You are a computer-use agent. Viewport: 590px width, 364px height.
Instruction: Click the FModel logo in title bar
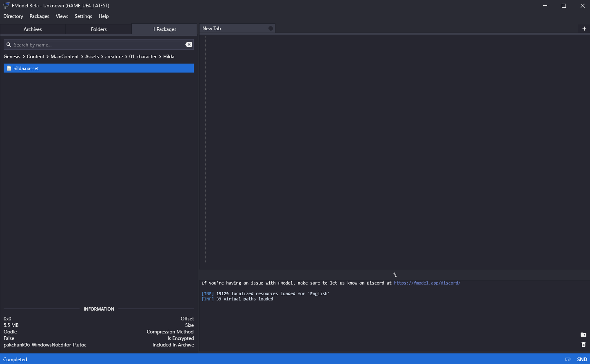pyautogui.click(x=7, y=6)
